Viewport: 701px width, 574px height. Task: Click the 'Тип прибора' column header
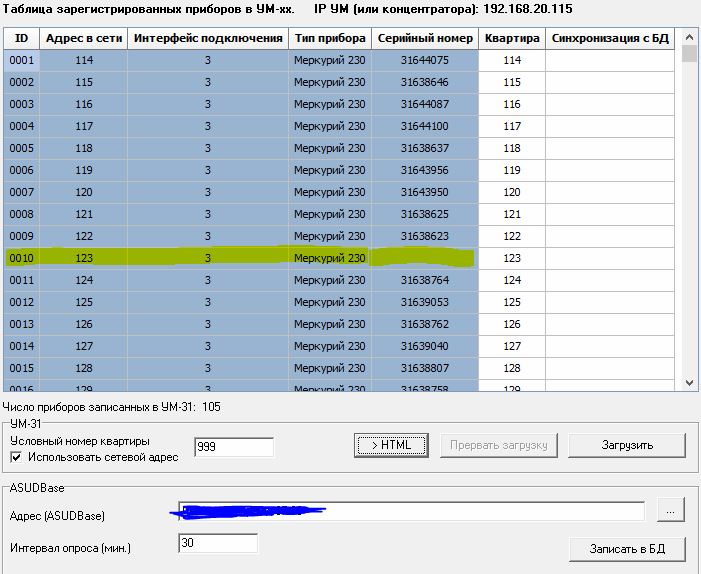coord(329,38)
